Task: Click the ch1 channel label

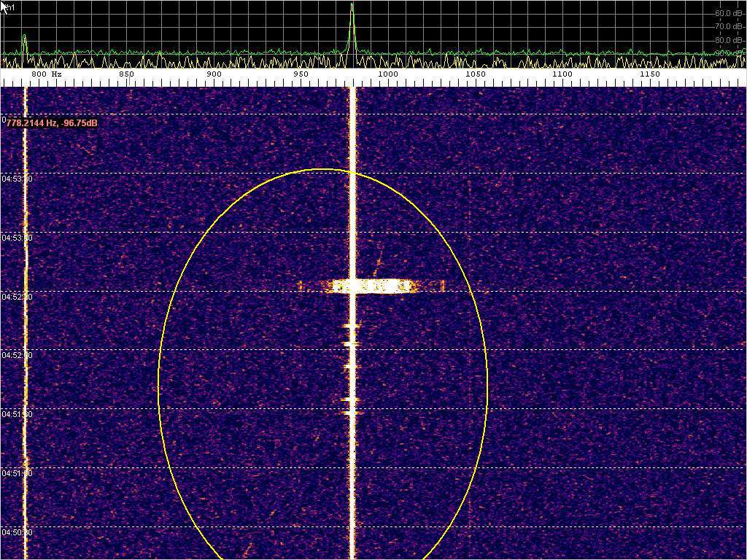Action: click(x=9, y=7)
